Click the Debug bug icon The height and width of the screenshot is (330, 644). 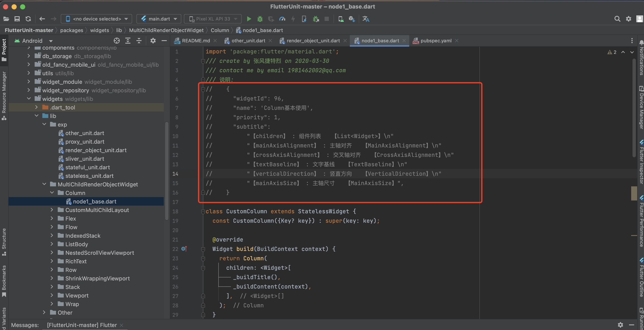pos(260,19)
